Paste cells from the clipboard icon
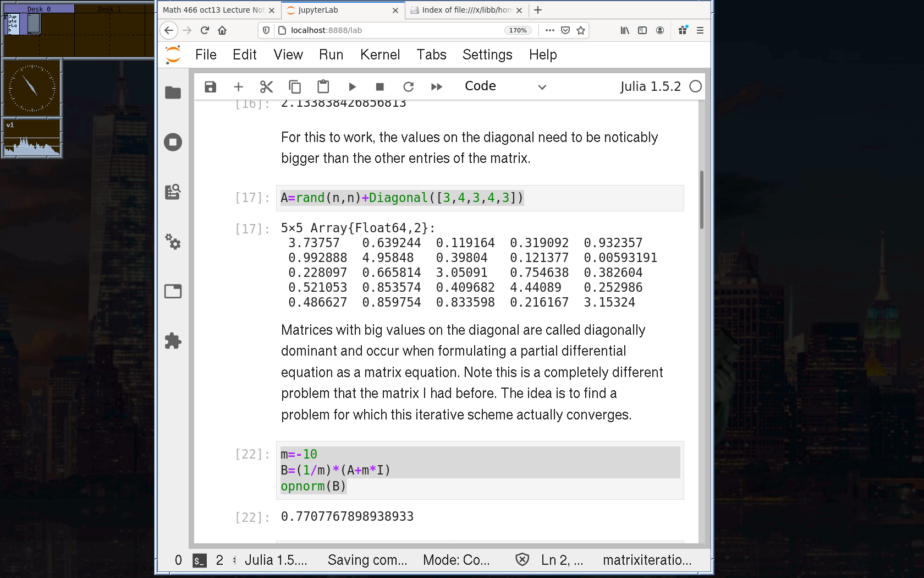The height and width of the screenshot is (578, 924). coord(323,87)
